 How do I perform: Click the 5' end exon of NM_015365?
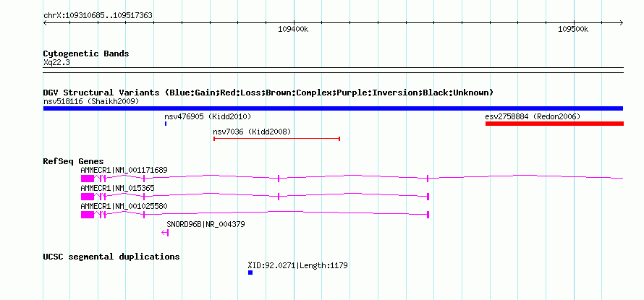click(x=428, y=197)
